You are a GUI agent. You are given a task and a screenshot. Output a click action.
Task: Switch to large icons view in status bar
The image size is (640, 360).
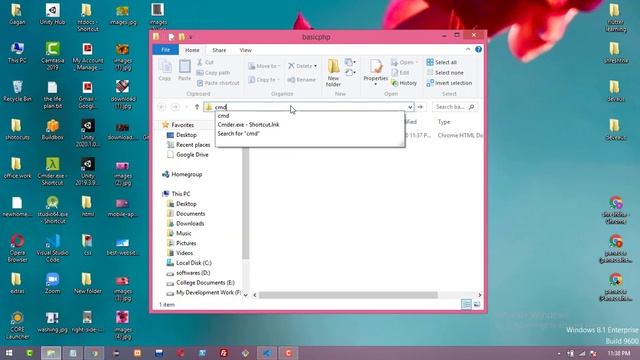(x=476, y=304)
